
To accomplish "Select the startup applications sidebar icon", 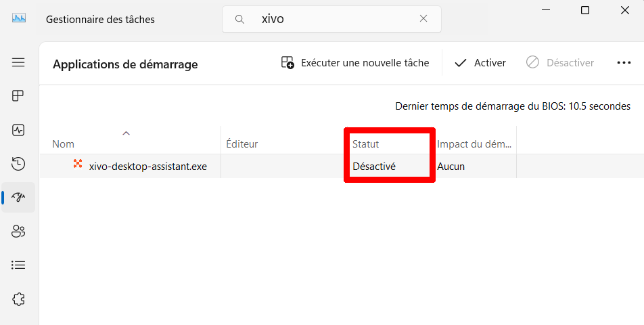I will pyautogui.click(x=18, y=197).
